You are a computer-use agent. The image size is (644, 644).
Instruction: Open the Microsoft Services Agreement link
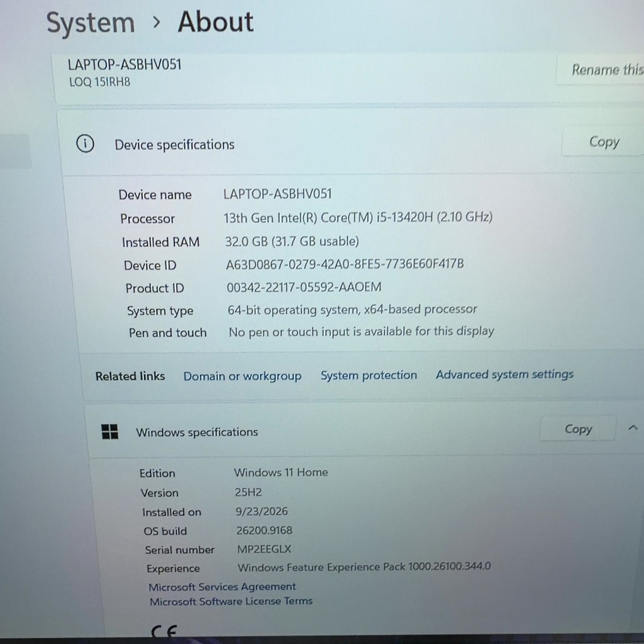pyautogui.click(x=222, y=587)
